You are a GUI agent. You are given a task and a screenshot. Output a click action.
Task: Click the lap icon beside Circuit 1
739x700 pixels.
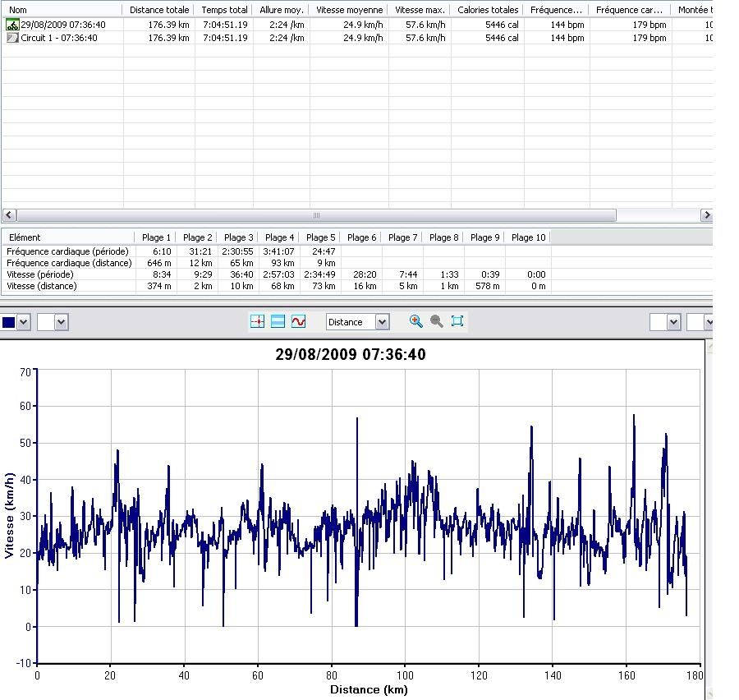click(x=12, y=38)
